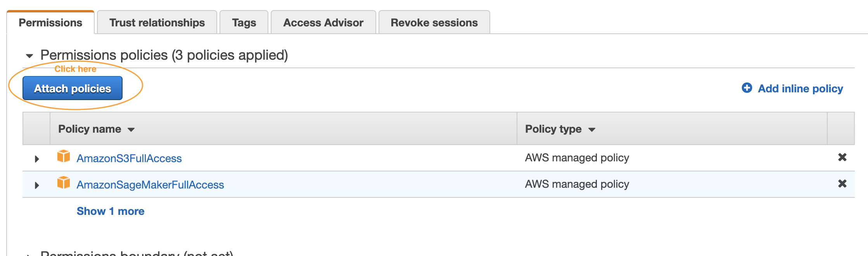
Task: Open the Tags tab
Action: pos(244,22)
